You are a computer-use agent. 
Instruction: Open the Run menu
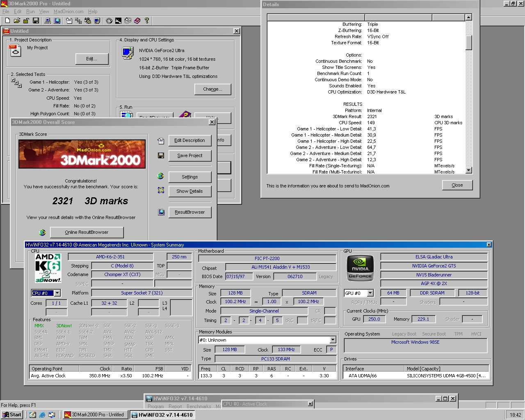point(30,11)
